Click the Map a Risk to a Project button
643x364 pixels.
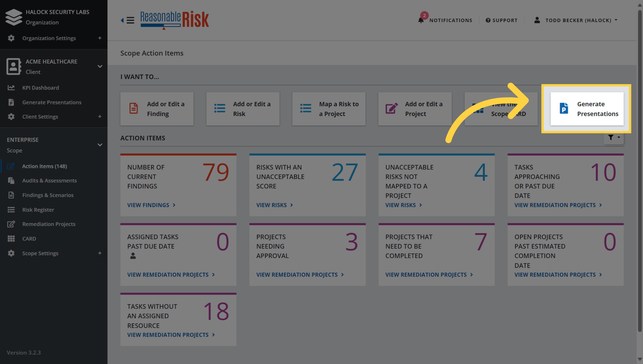(x=329, y=109)
